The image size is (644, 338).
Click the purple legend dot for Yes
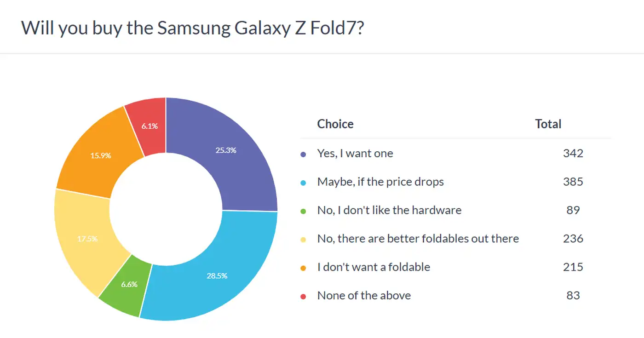click(x=303, y=154)
